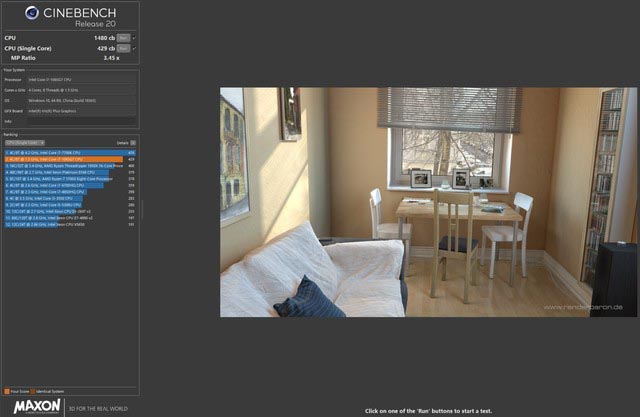Select ranking row 3 AMD Ryzen Threadripper

coord(70,166)
